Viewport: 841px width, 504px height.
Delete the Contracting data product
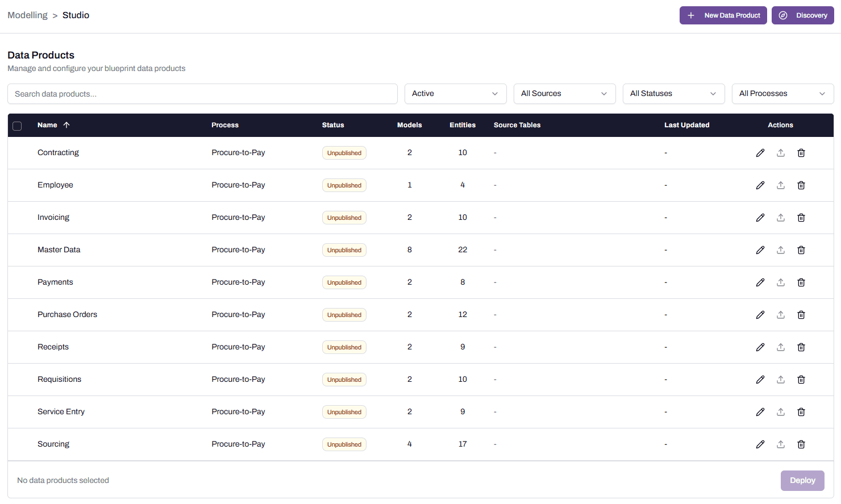[x=801, y=153]
